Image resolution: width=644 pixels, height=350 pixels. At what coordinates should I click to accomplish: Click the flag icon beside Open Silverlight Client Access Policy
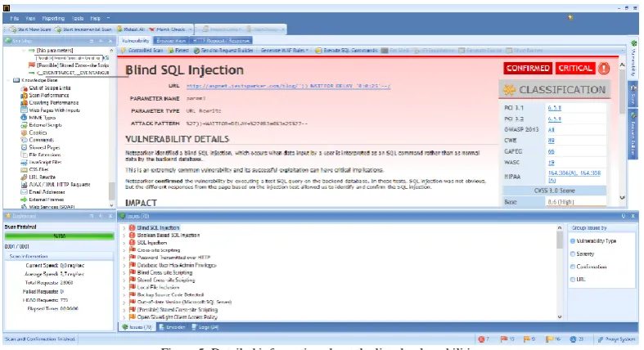133,316
